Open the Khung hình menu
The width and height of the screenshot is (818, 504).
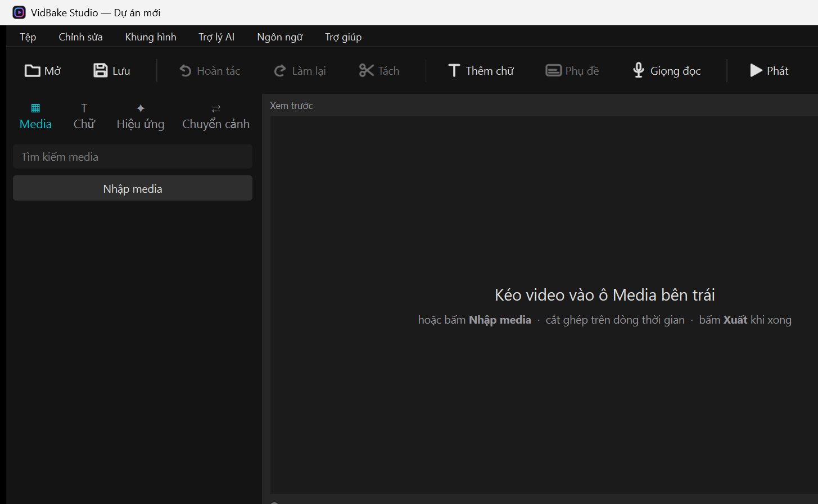151,37
